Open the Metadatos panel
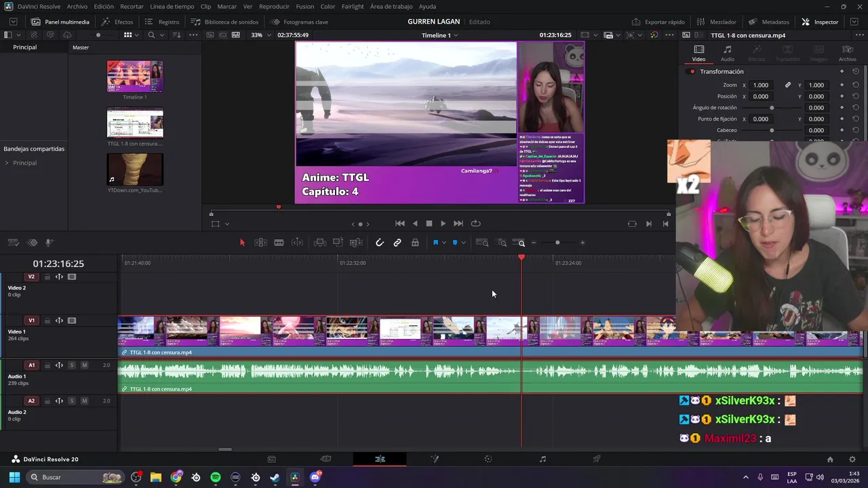This screenshot has width=868, height=488. click(x=769, y=22)
